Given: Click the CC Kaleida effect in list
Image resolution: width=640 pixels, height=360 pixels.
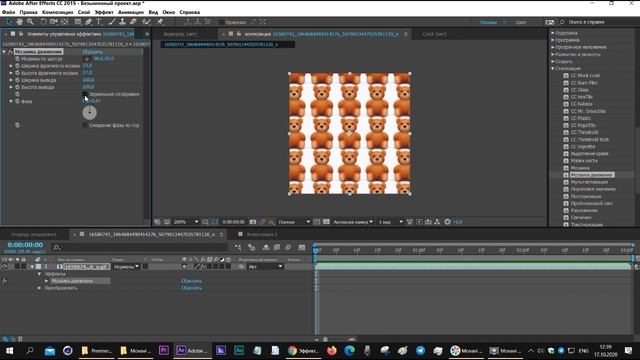Looking at the screenshot, I should pos(581,104).
